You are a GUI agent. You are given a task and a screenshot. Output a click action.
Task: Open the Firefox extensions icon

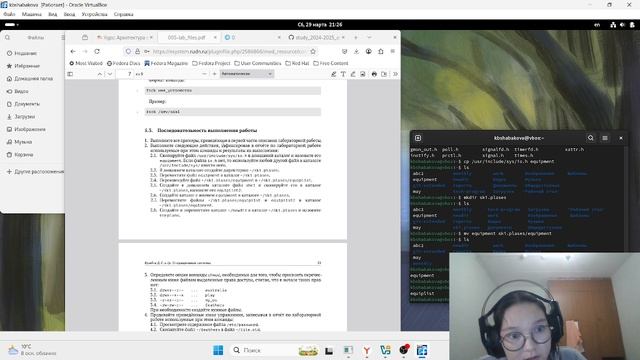click(380, 51)
